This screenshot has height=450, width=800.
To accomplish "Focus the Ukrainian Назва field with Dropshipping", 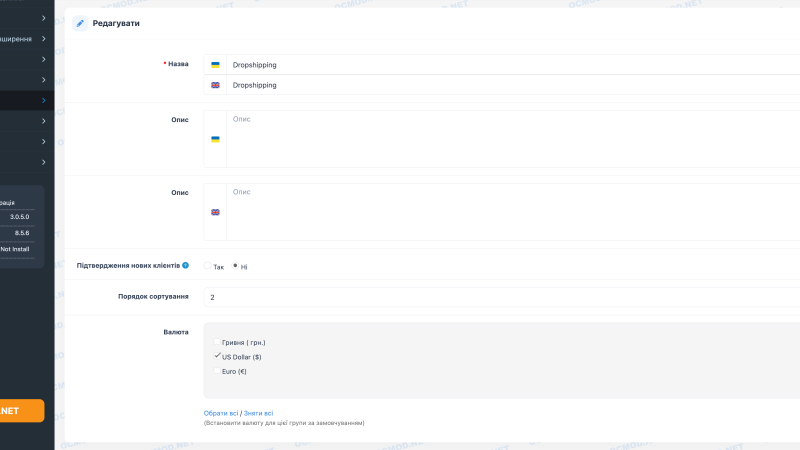I will [x=513, y=65].
